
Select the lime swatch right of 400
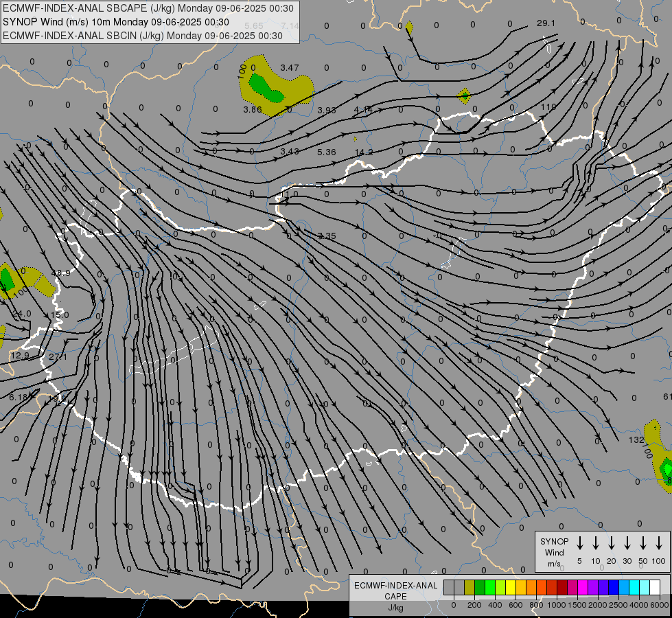[500, 587]
